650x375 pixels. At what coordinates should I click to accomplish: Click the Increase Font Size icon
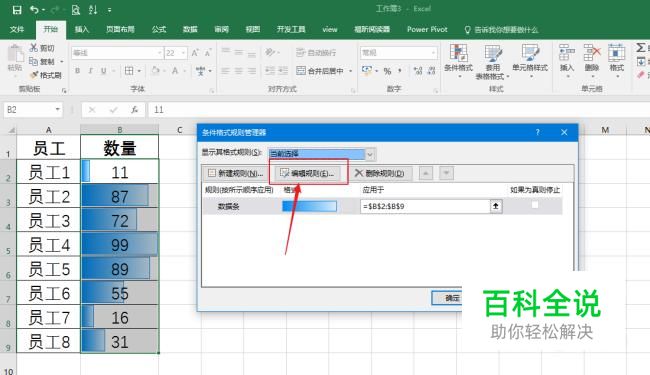point(195,53)
